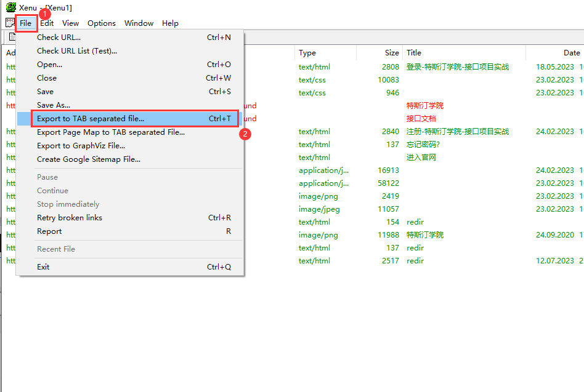Choose Check URL List (Test)...
584x392 pixels.
(x=129, y=51)
